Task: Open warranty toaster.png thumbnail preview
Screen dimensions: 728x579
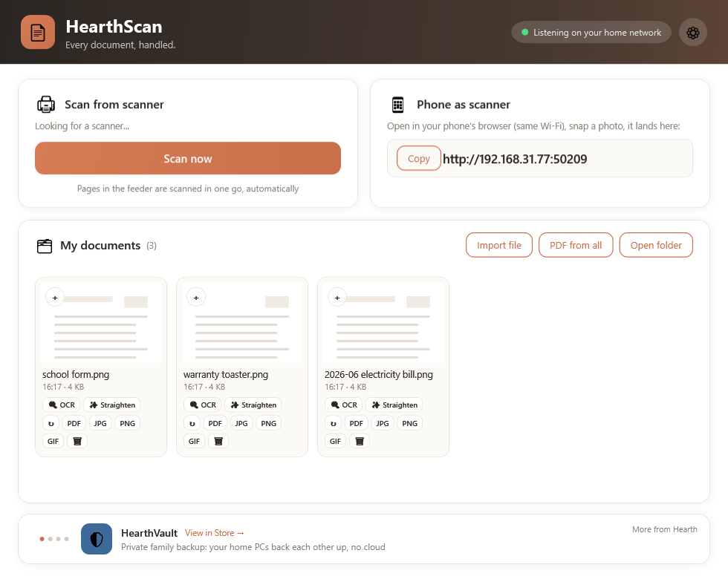Action: coord(242,323)
